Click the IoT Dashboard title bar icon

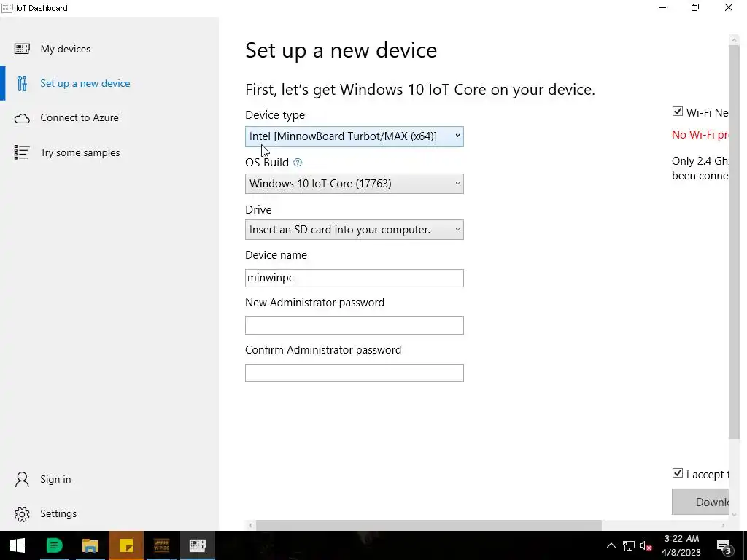click(x=7, y=8)
